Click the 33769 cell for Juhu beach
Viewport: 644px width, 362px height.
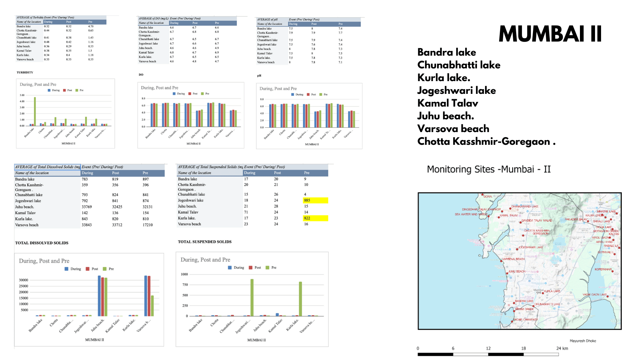pos(87,207)
